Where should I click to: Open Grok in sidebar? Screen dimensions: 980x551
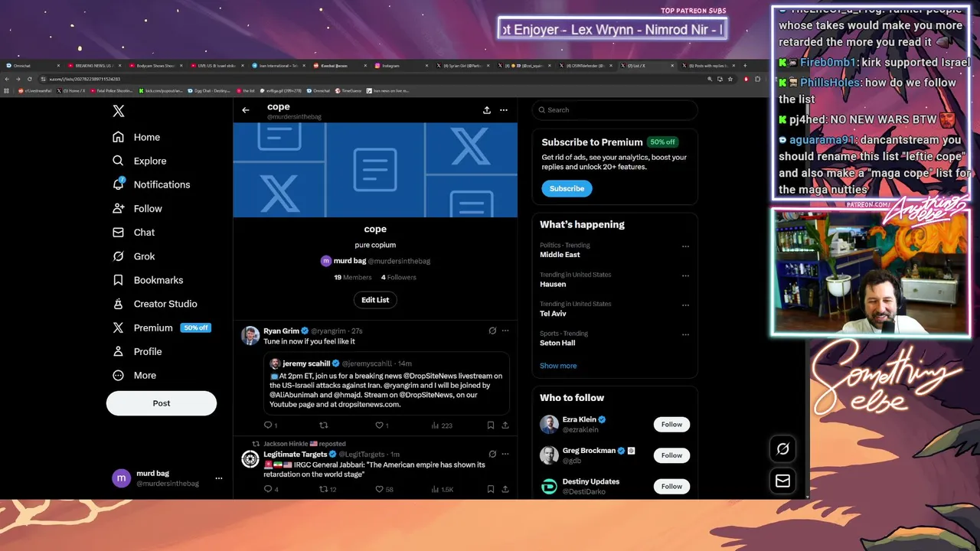pyautogui.click(x=133, y=256)
